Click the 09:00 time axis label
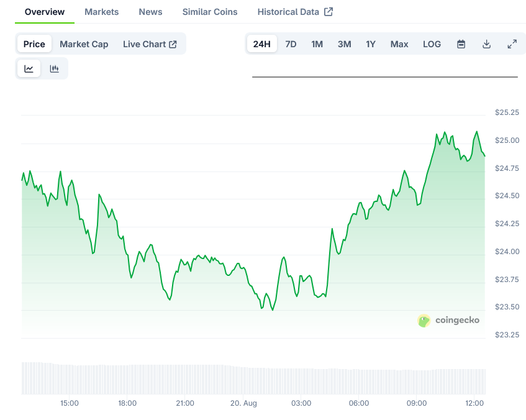 [x=417, y=403]
